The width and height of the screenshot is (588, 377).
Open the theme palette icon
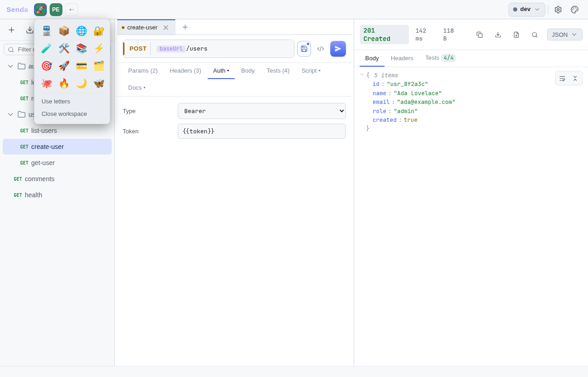[x=575, y=10]
